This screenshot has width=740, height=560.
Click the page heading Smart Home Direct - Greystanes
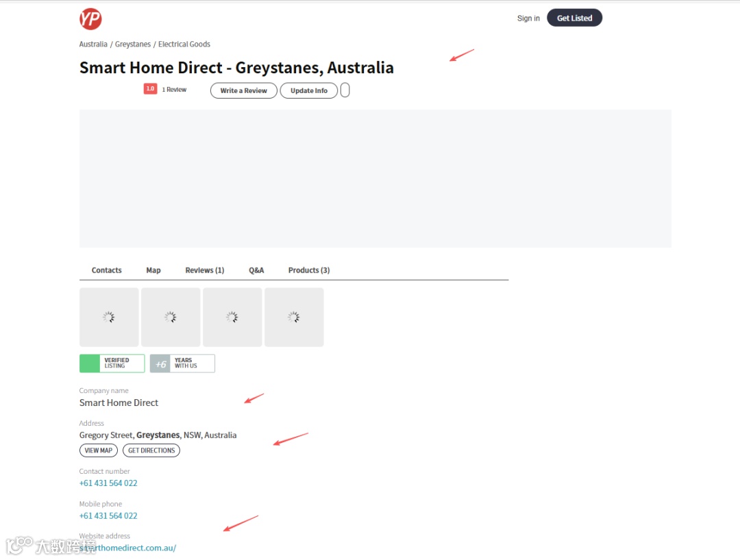coord(236,68)
